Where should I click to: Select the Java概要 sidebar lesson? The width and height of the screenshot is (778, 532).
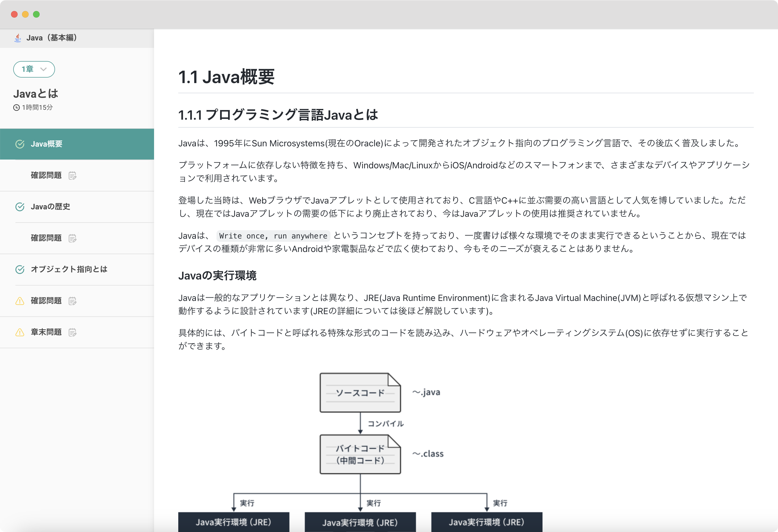[77, 144]
